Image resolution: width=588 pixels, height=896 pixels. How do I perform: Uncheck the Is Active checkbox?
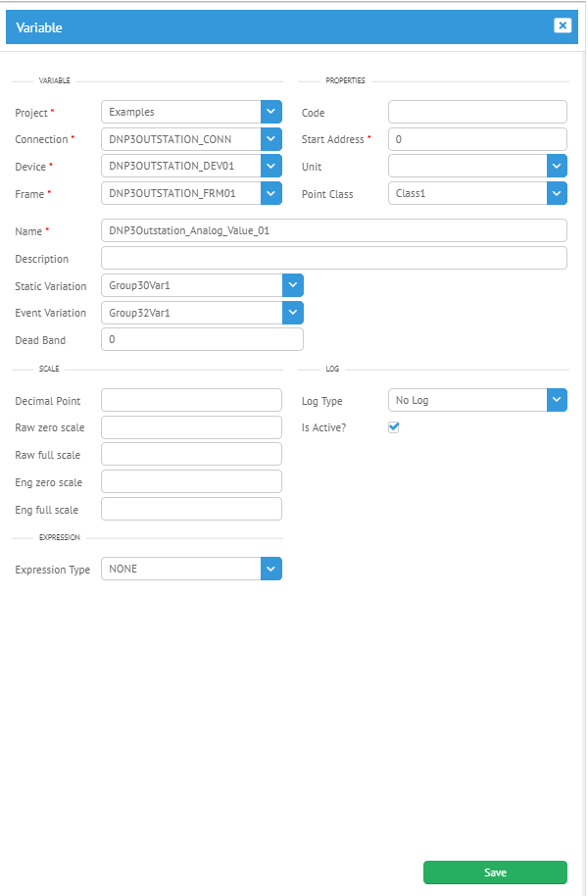[394, 426]
